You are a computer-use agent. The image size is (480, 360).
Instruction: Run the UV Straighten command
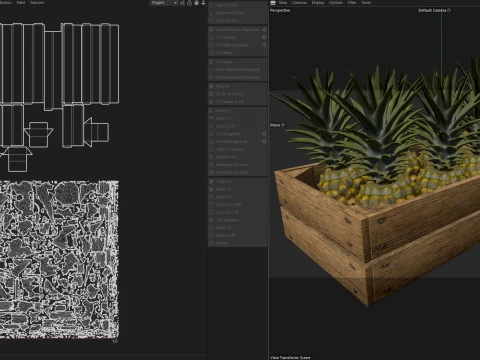(x=234, y=134)
